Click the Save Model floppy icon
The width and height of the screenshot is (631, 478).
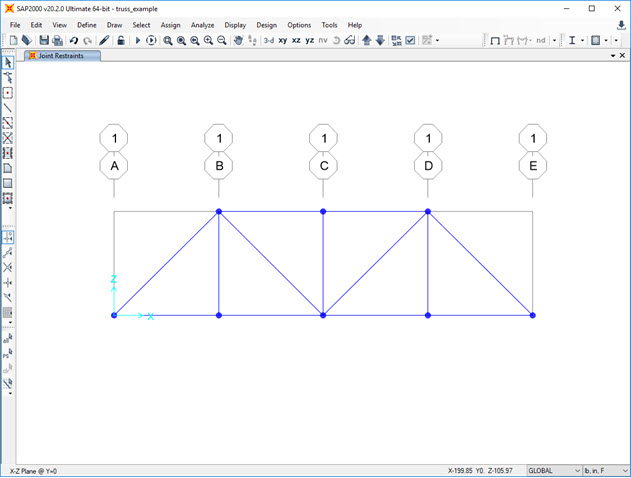tap(44, 41)
